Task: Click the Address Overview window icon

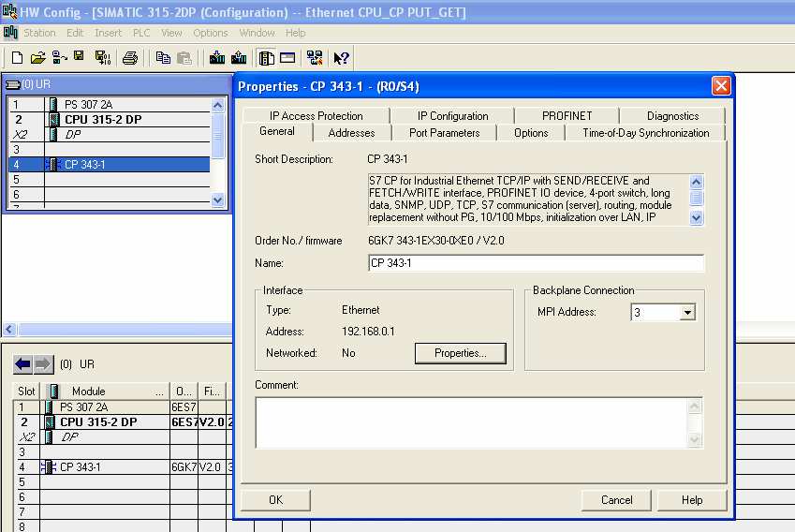Action: click(287, 57)
